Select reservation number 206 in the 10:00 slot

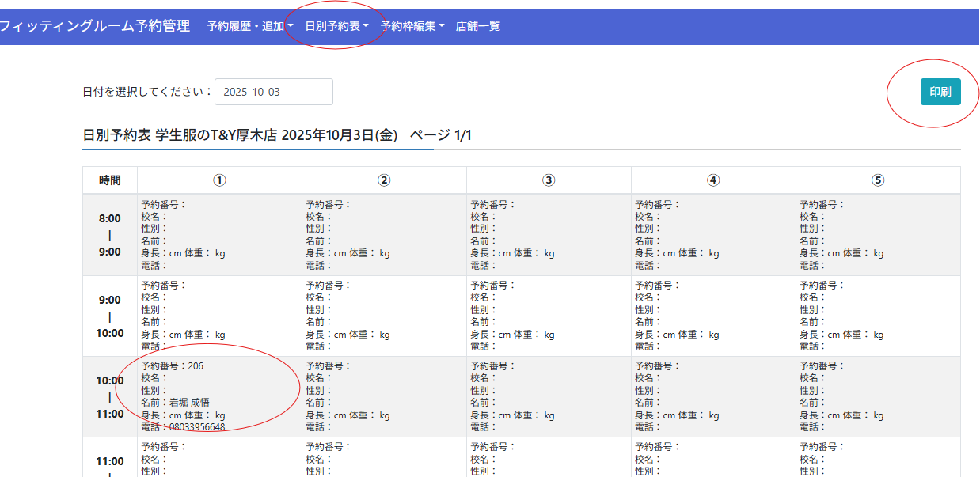[x=173, y=366]
